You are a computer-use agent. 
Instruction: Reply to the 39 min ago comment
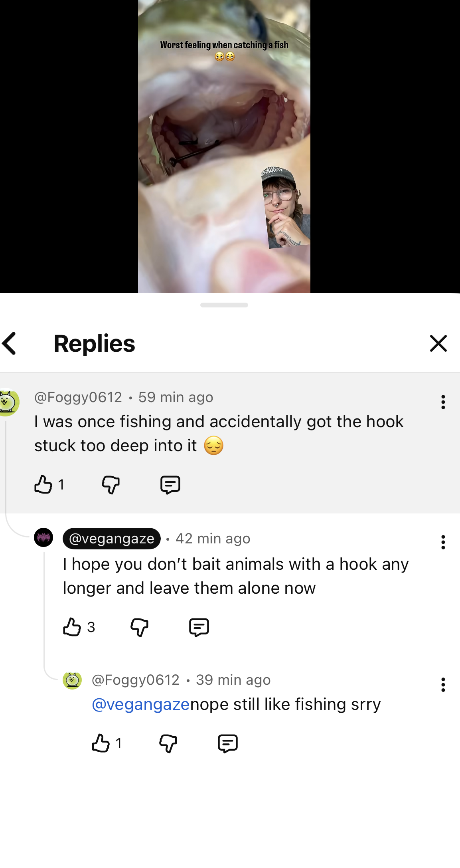tap(228, 743)
